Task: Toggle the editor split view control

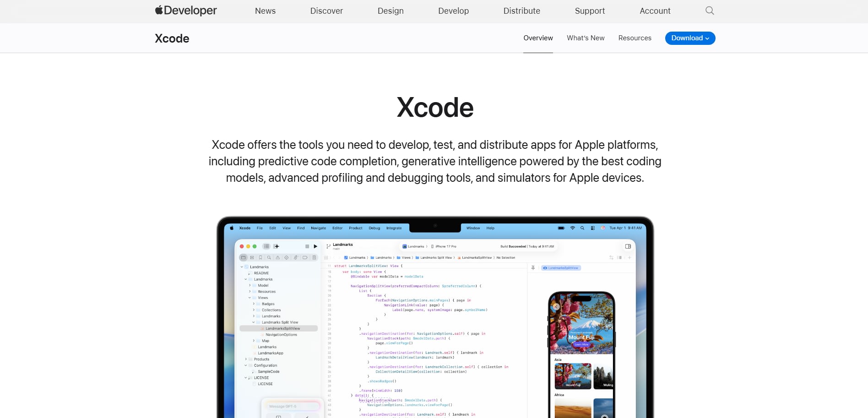Action: [x=619, y=257]
